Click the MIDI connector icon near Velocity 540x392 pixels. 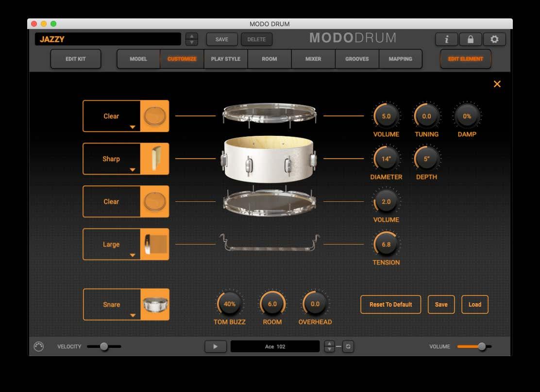point(39,346)
